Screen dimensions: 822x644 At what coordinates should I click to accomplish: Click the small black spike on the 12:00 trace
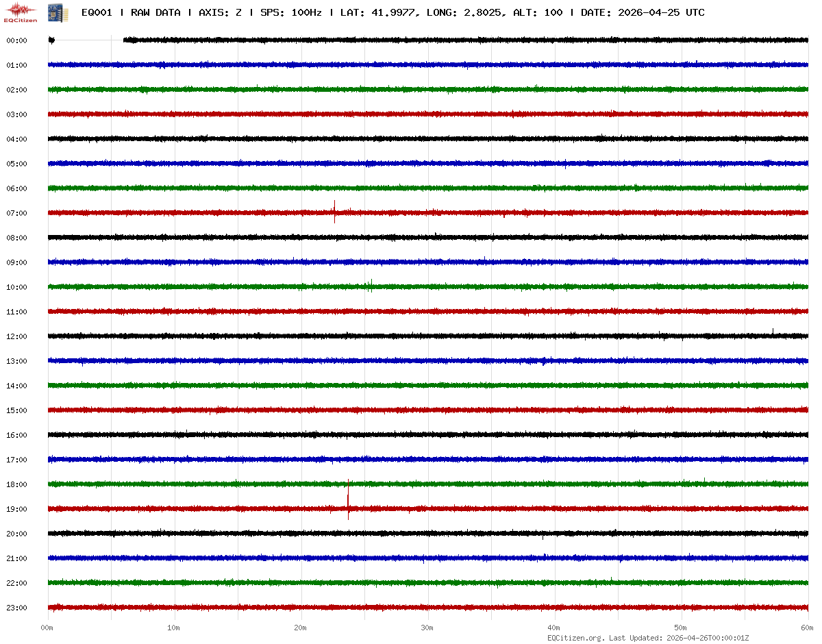pyautogui.click(x=773, y=332)
